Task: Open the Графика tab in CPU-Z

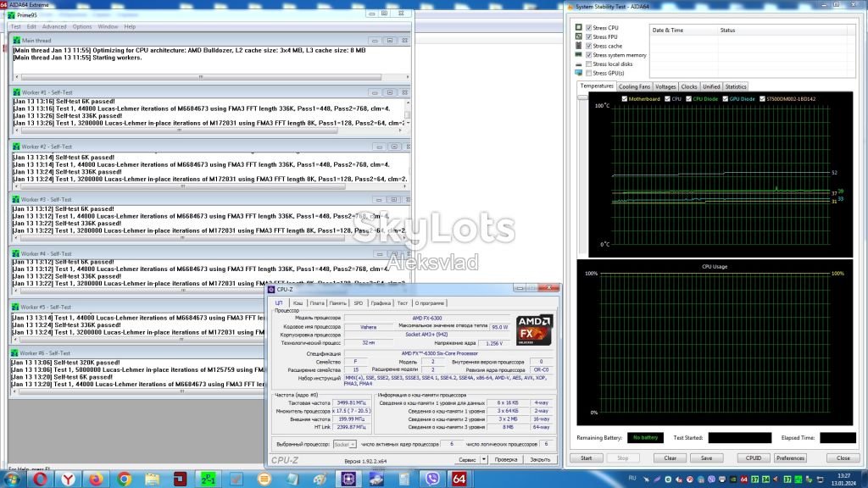Action: pyautogui.click(x=381, y=303)
